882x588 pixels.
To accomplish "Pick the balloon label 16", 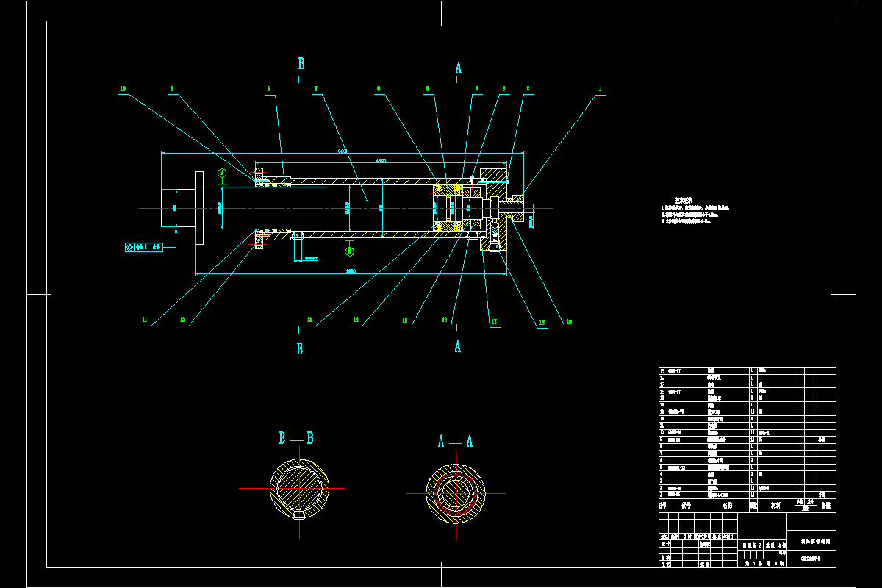I will coord(445,320).
